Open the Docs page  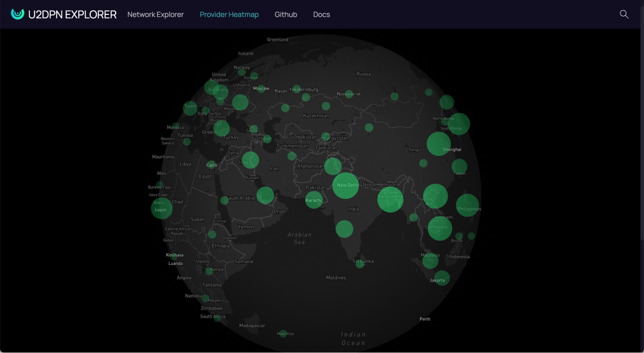pos(321,14)
